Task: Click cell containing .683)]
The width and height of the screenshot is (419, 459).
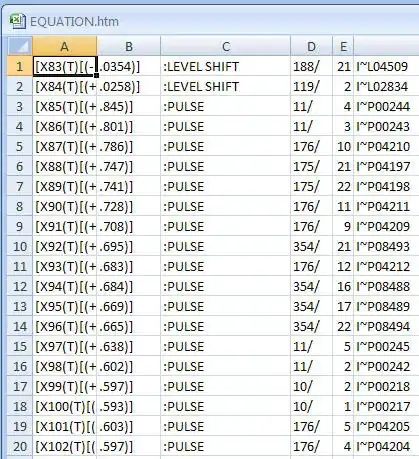Action: click(x=129, y=266)
